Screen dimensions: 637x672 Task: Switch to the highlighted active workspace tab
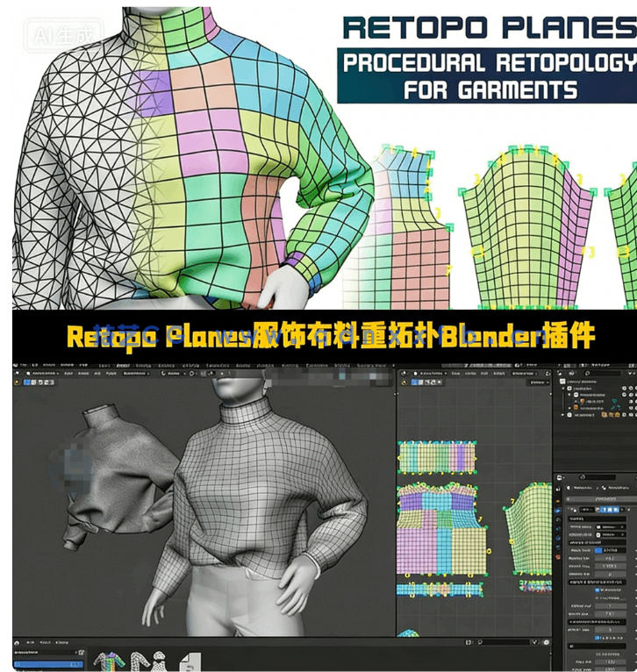[123, 365]
